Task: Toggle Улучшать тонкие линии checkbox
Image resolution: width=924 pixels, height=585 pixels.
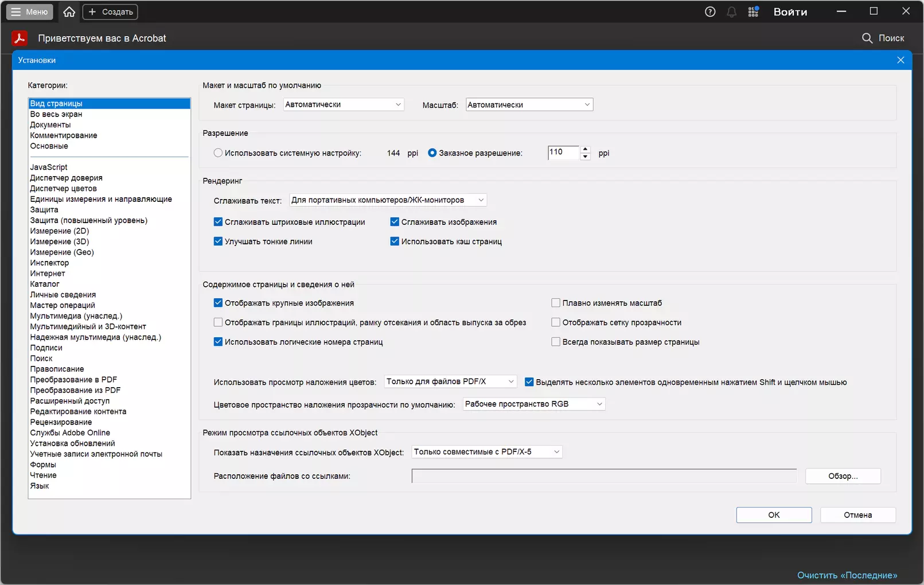Action: coord(218,241)
